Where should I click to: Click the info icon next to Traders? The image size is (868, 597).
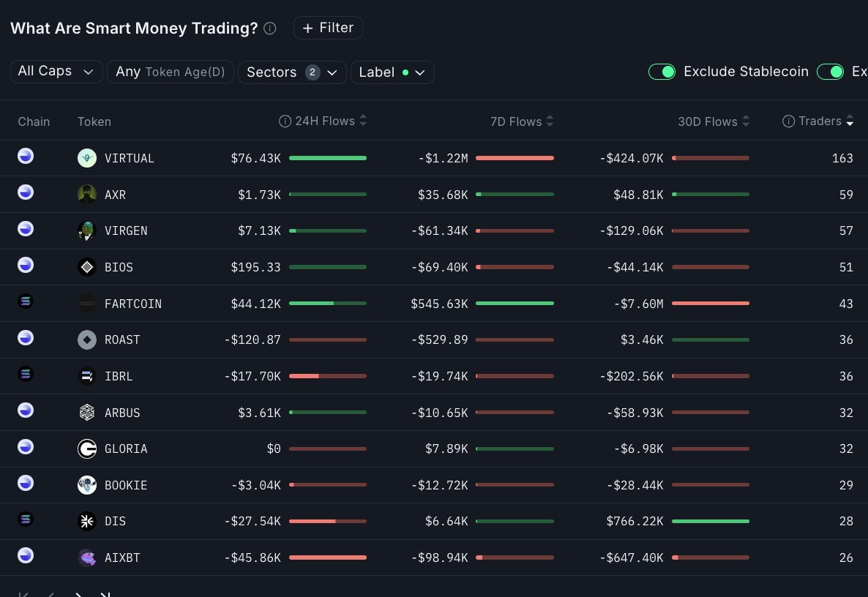click(x=788, y=121)
